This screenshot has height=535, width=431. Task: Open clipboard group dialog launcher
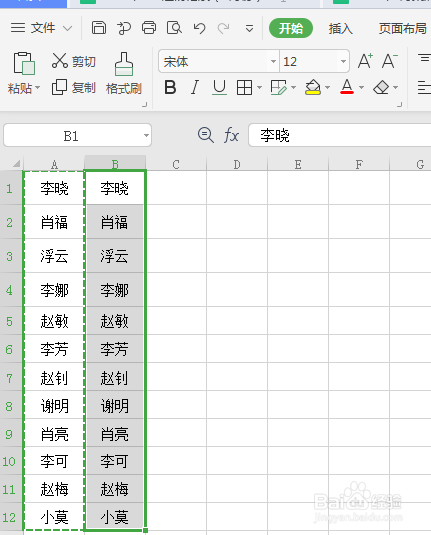[x=145, y=104]
